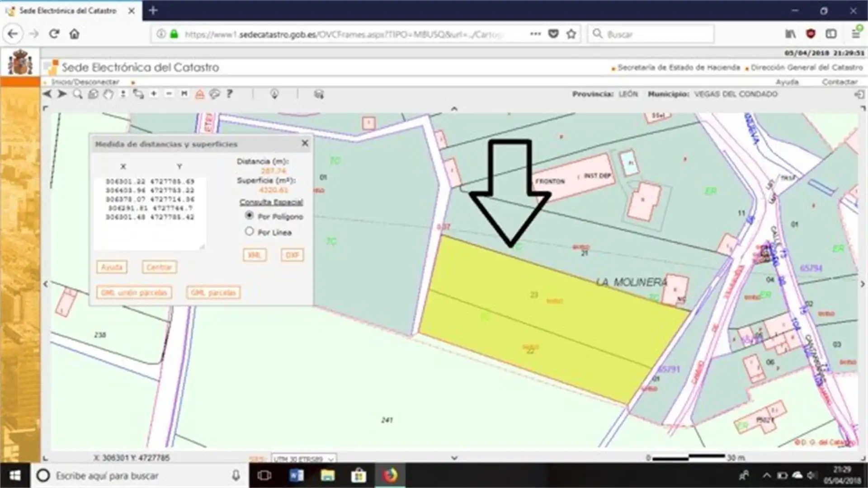Open the Contactar menu item

click(840, 82)
